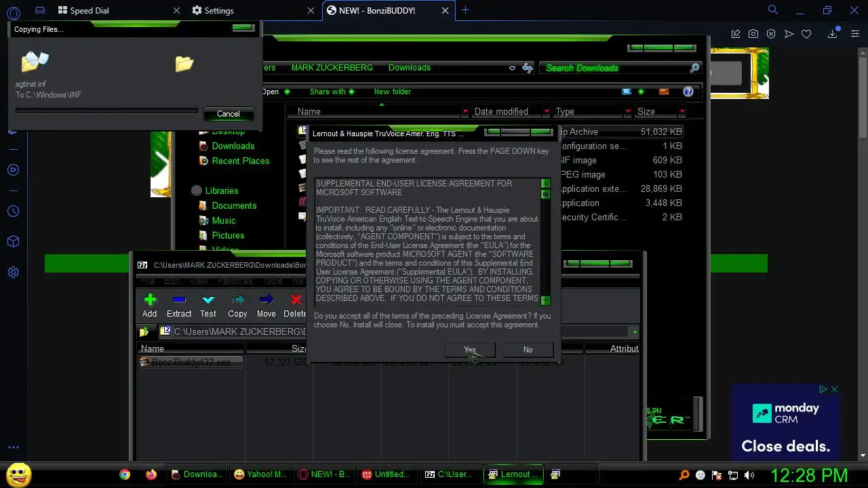
Task: Click Opera send to My Flow icon
Action: [789, 34]
